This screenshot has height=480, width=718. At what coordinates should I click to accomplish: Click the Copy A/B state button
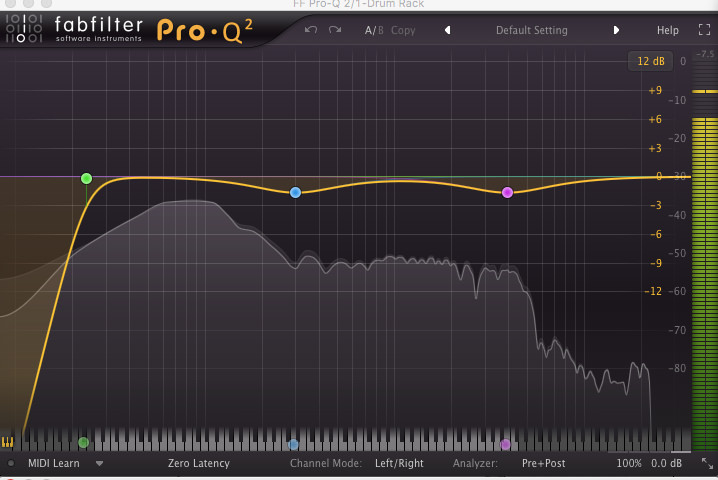tap(403, 31)
